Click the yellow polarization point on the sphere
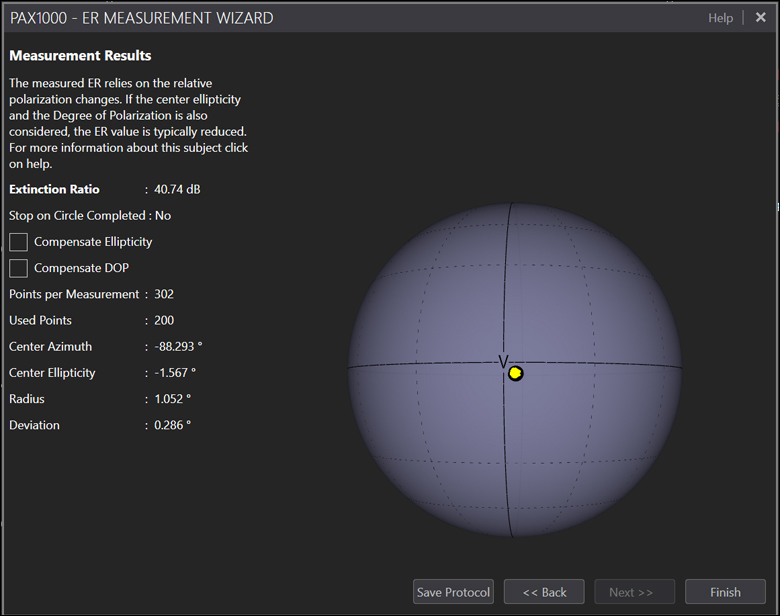The width and height of the screenshot is (780, 616). [x=515, y=373]
